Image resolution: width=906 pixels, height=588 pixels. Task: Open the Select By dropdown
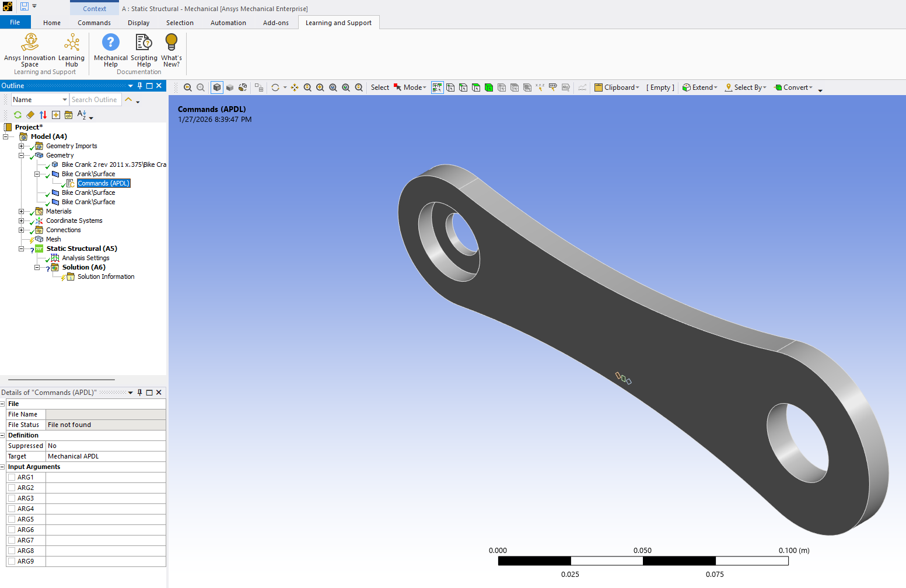click(x=746, y=87)
